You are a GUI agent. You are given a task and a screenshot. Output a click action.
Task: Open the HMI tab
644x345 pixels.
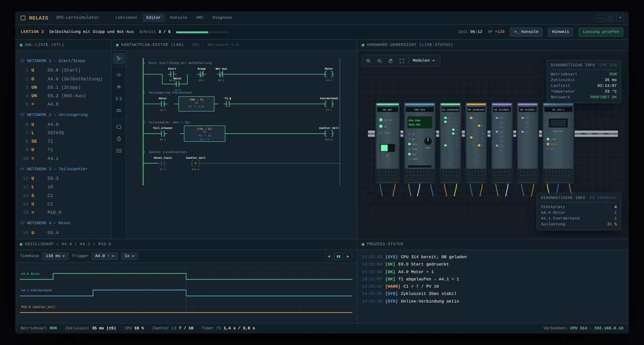pos(200,18)
